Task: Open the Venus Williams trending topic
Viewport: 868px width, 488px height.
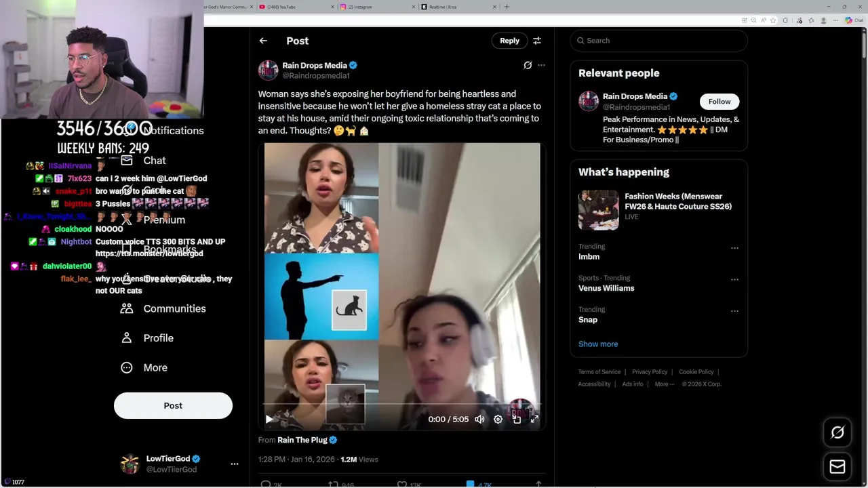Action: 606,288
